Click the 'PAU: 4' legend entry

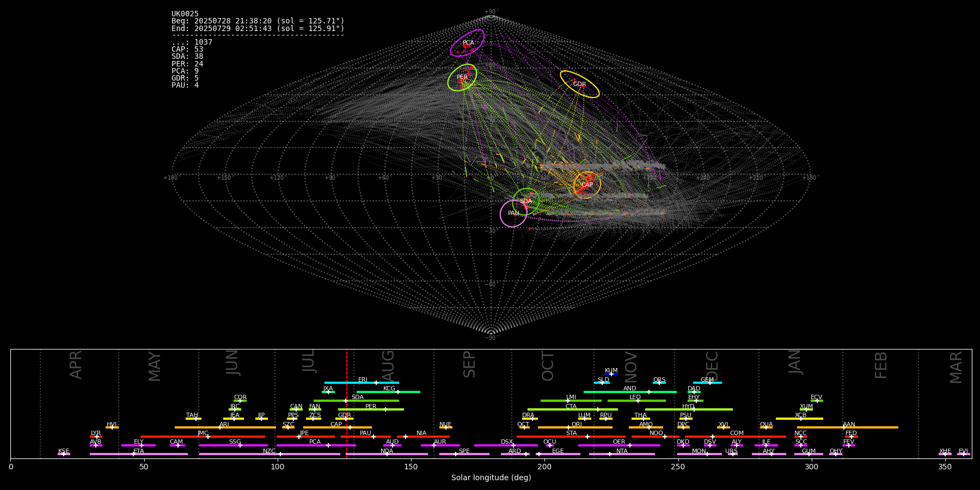[x=185, y=85]
